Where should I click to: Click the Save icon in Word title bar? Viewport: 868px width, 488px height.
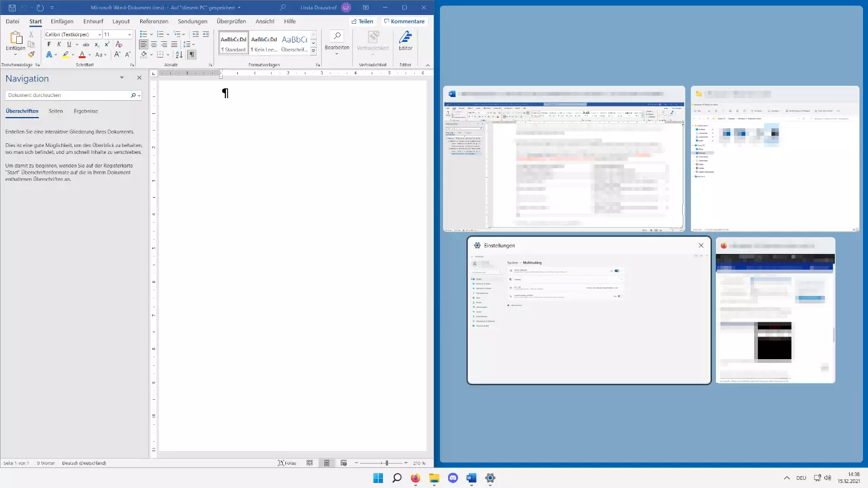[x=12, y=8]
